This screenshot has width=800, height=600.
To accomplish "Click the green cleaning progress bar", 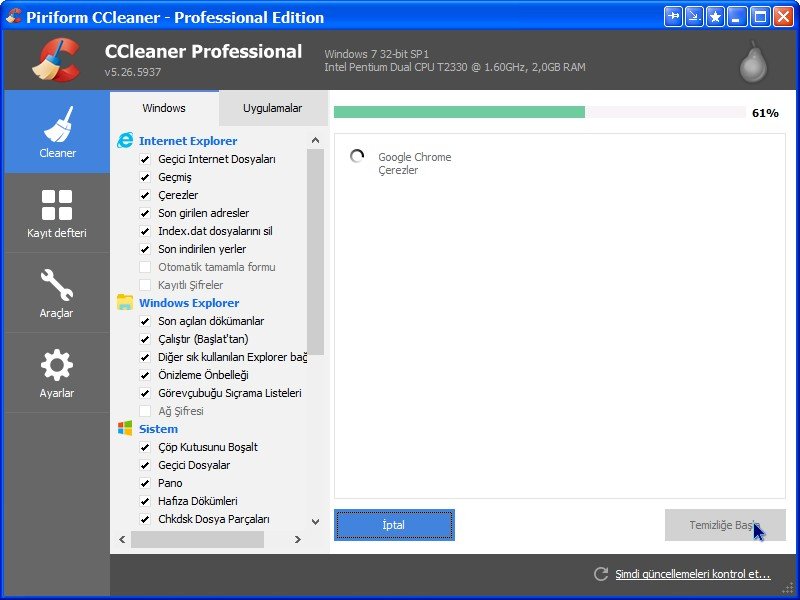I will [459, 112].
